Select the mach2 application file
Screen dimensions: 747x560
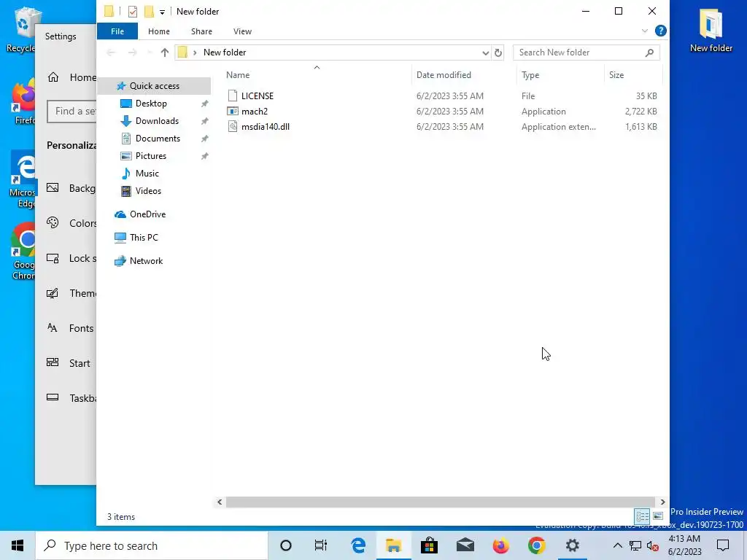pyautogui.click(x=255, y=112)
